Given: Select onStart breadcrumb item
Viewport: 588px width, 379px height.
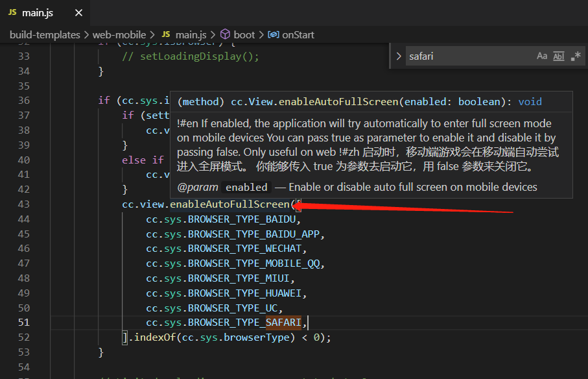Looking at the screenshot, I should tap(298, 34).
